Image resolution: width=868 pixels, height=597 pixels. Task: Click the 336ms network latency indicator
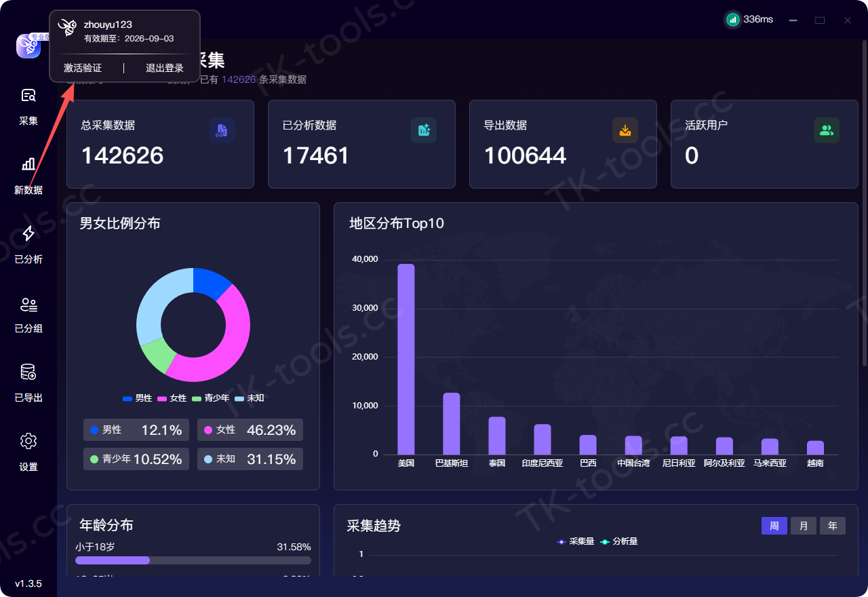tap(749, 20)
